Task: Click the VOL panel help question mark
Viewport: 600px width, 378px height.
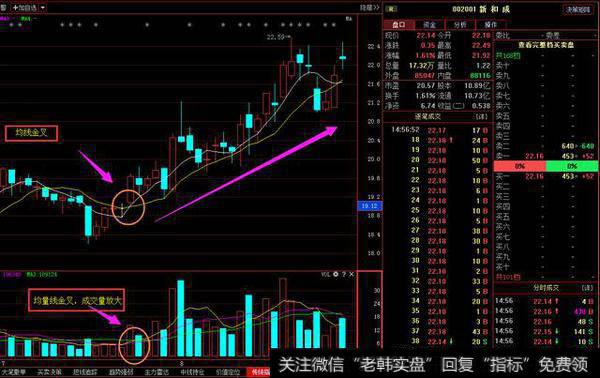Action: (344, 274)
